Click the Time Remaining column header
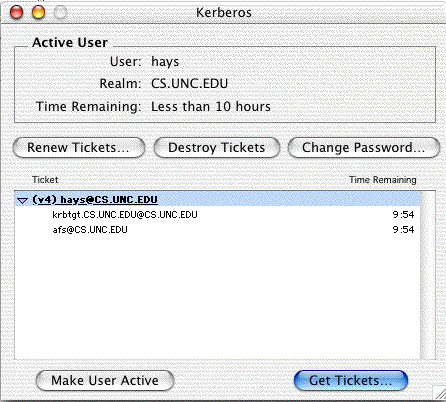The width and height of the screenshot is (446, 402). click(383, 180)
